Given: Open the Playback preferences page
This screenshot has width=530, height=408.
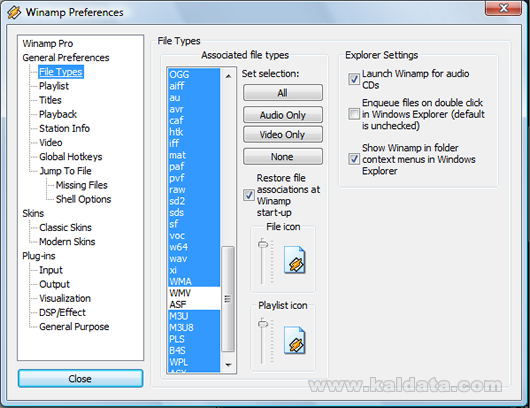Looking at the screenshot, I should click(x=58, y=115).
